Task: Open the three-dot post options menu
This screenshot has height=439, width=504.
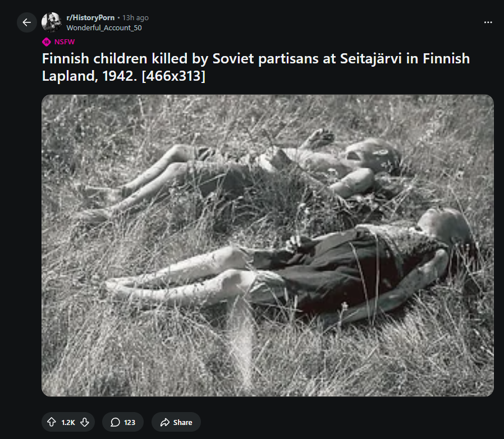Action: (488, 22)
